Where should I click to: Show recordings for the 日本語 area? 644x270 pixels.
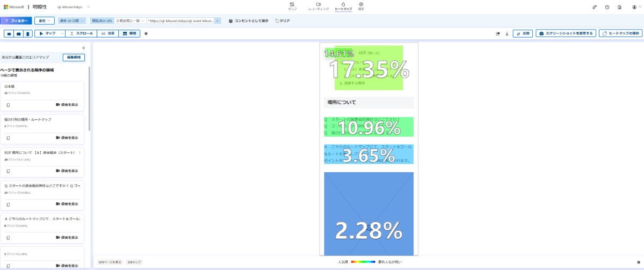[67, 105]
